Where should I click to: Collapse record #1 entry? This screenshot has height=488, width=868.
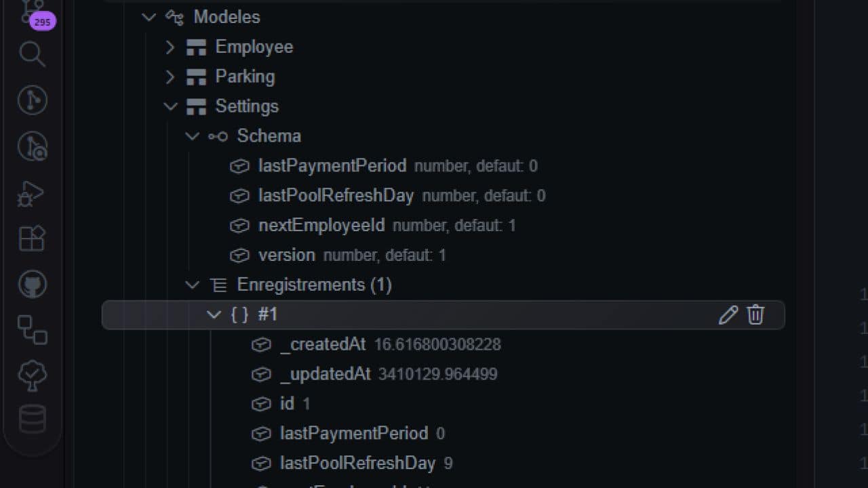(214, 314)
